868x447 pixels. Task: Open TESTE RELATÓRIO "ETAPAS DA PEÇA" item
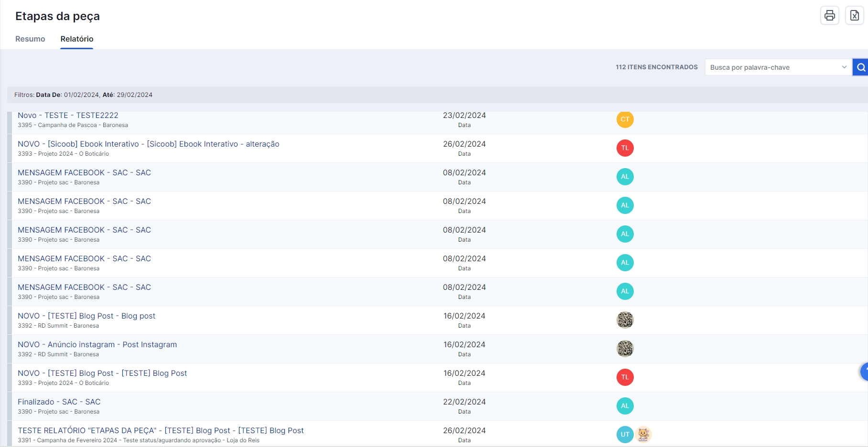[161, 431]
